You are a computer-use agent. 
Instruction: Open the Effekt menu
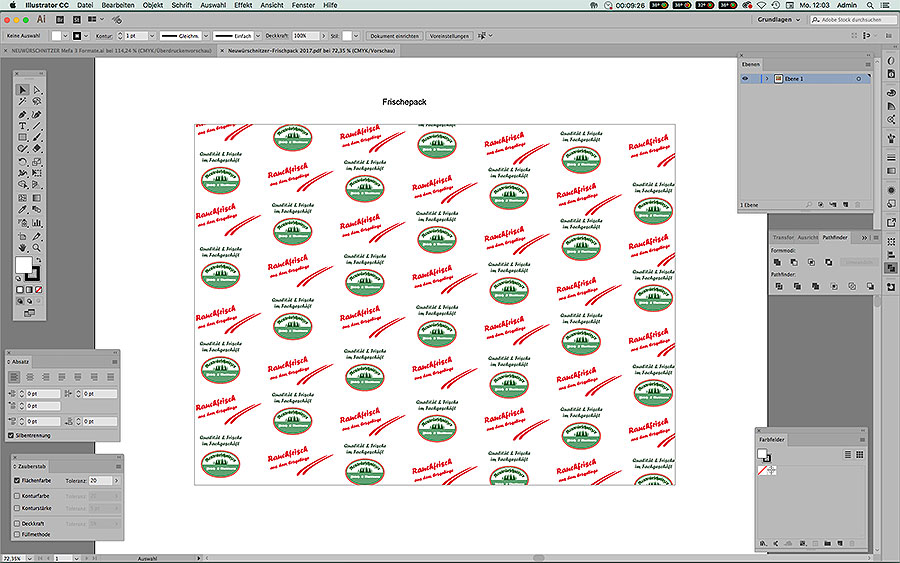(243, 5)
